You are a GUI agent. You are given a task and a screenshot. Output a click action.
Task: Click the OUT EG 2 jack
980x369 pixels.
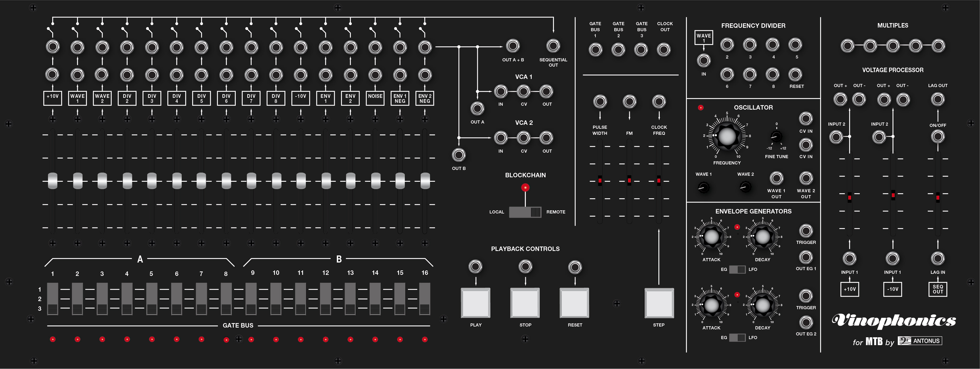806,322
